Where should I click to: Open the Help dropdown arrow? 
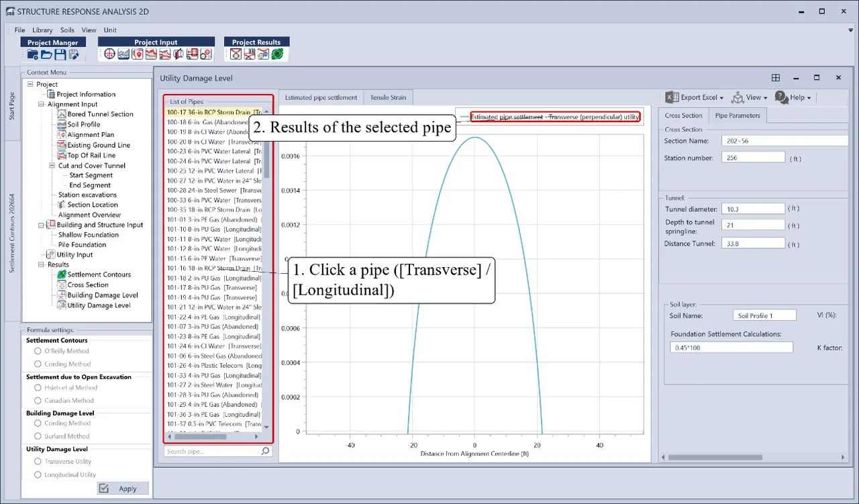809,98
